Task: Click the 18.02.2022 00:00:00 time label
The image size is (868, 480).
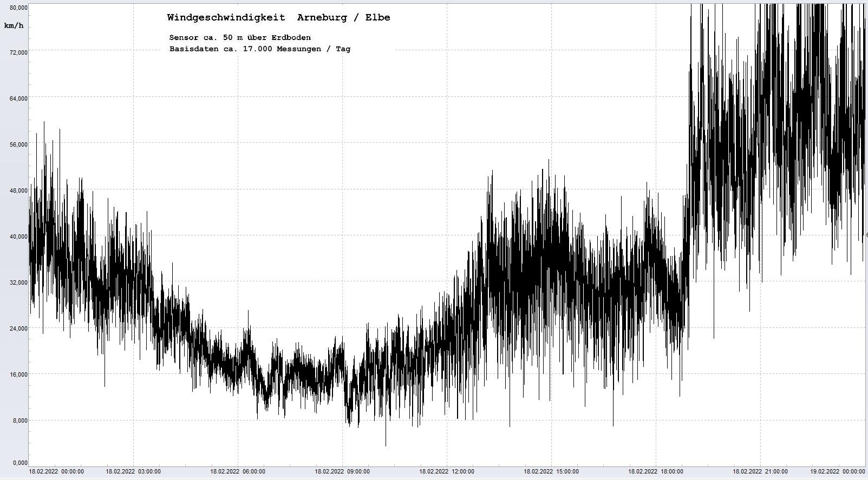Action: point(56,472)
